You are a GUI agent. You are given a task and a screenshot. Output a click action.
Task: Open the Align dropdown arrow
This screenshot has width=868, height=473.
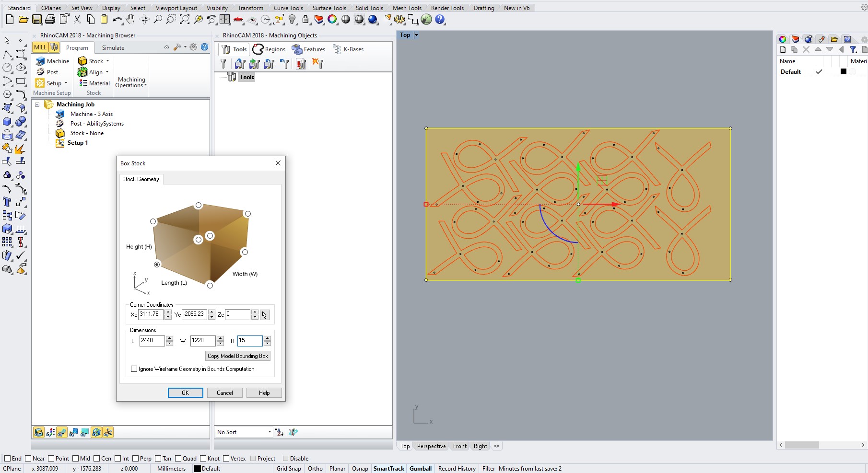[x=107, y=72]
